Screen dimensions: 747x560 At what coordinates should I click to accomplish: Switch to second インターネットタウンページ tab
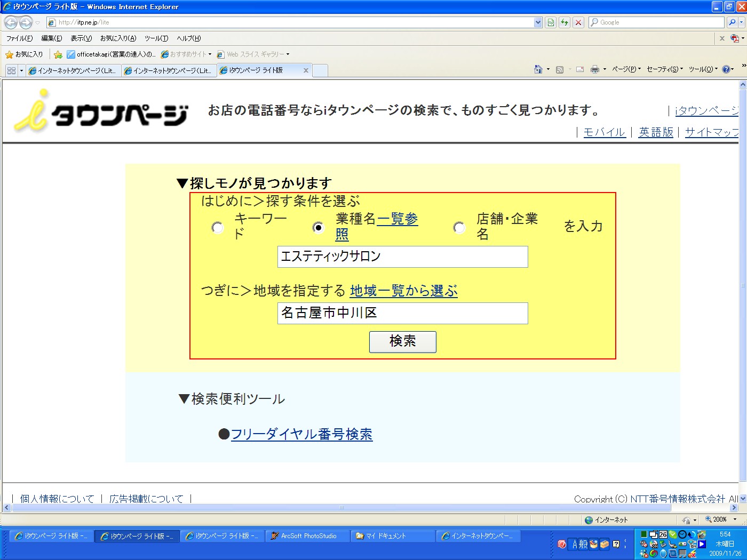[169, 70]
